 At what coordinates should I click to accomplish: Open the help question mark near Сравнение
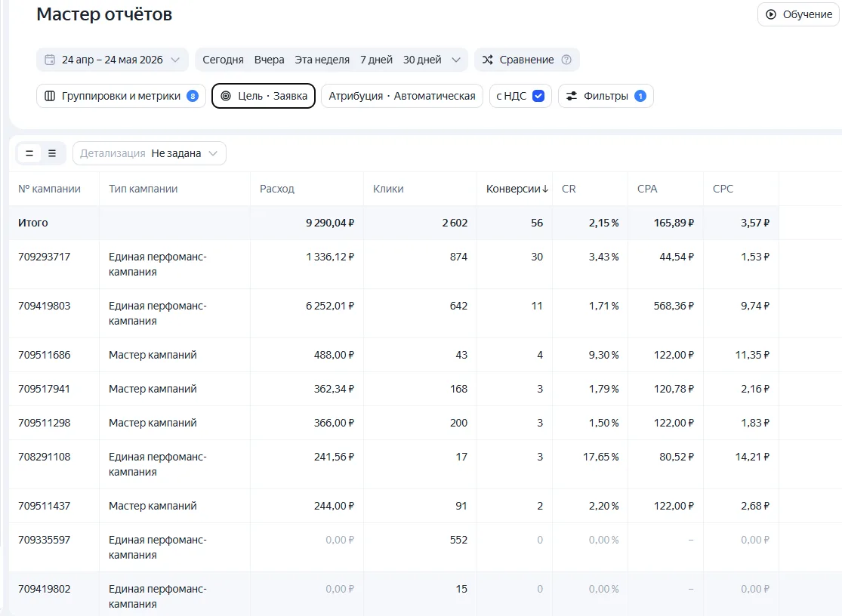point(566,60)
